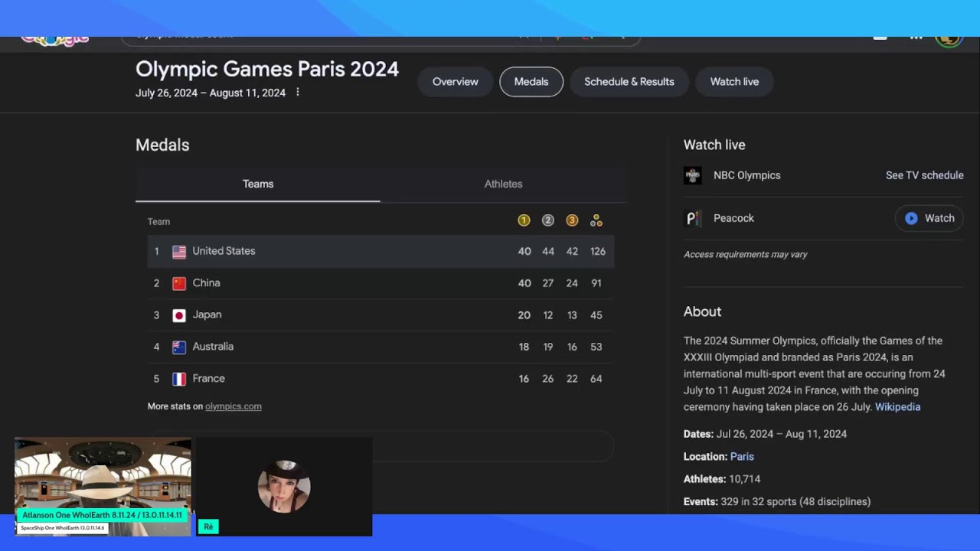The height and width of the screenshot is (551, 980).
Task: Click the round participant avatar thumbnail
Action: point(284,486)
